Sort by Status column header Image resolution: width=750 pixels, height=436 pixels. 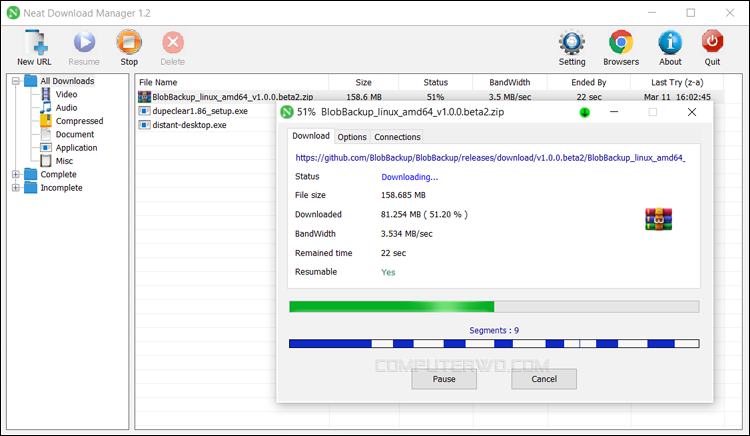tap(435, 82)
